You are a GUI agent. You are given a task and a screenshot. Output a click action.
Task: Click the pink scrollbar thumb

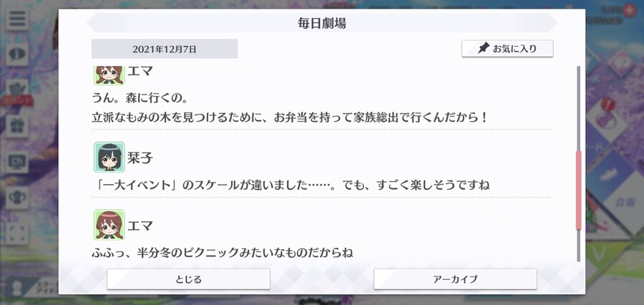tap(579, 190)
